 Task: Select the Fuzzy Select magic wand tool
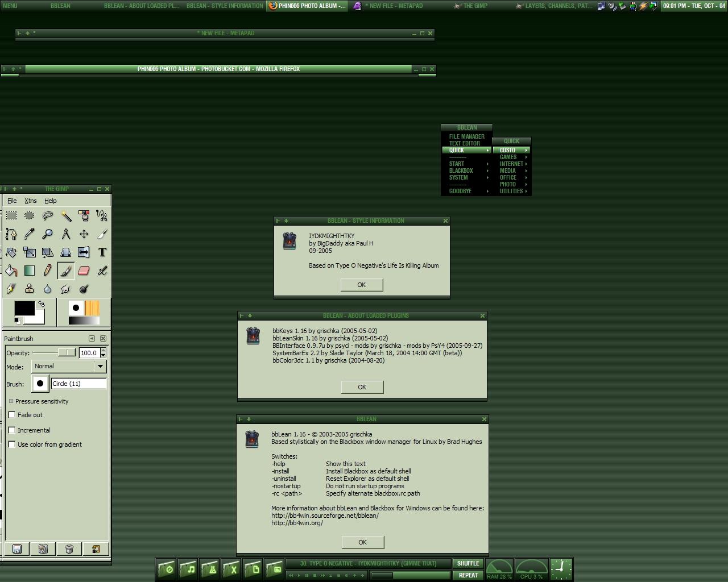click(x=66, y=215)
